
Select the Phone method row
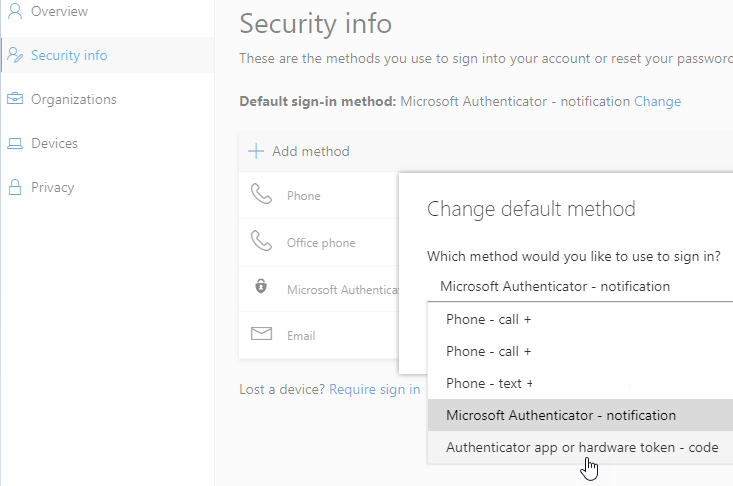pyautogui.click(x=304, y=196)
